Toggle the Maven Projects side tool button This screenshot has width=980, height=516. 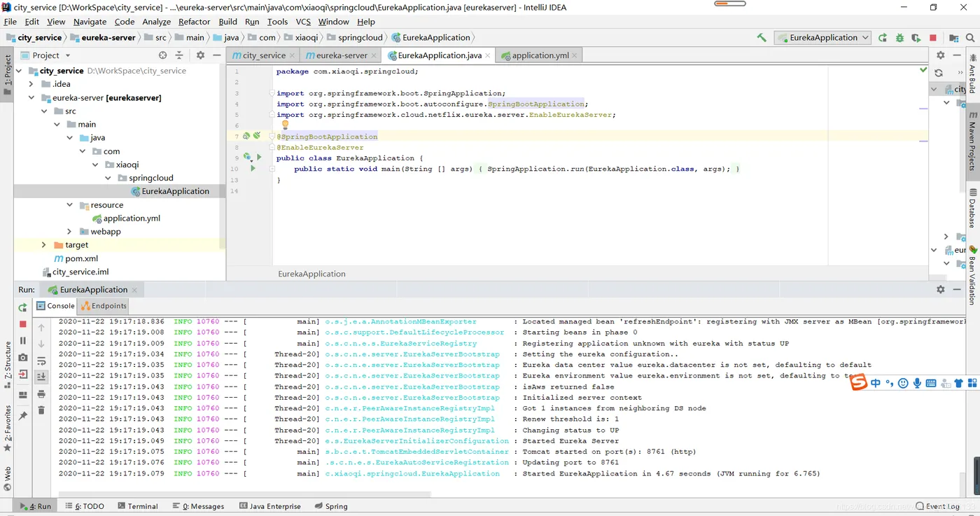click(972, 141)
